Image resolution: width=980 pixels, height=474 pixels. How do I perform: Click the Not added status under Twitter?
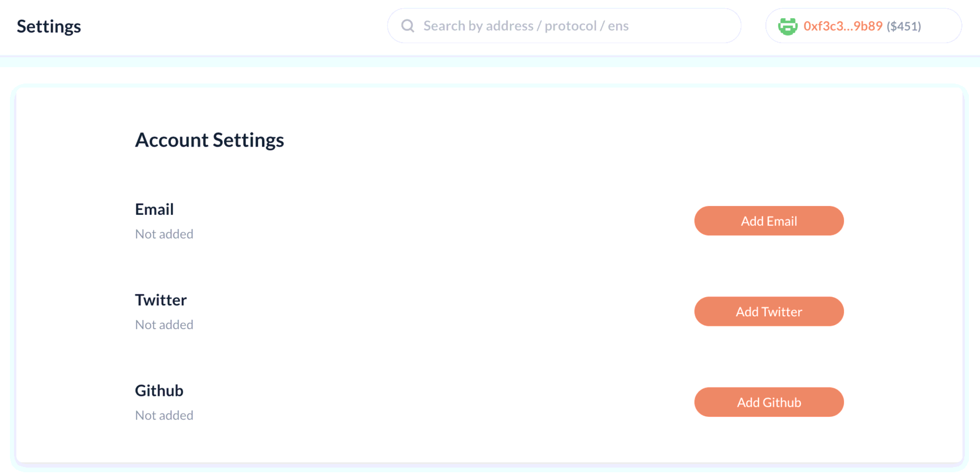pos(164,325)
